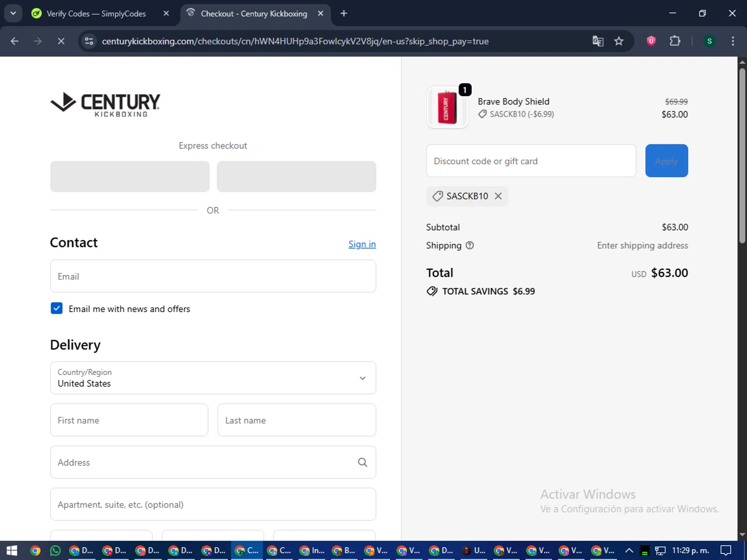Translate this page icon

click(x=598, y=41)
